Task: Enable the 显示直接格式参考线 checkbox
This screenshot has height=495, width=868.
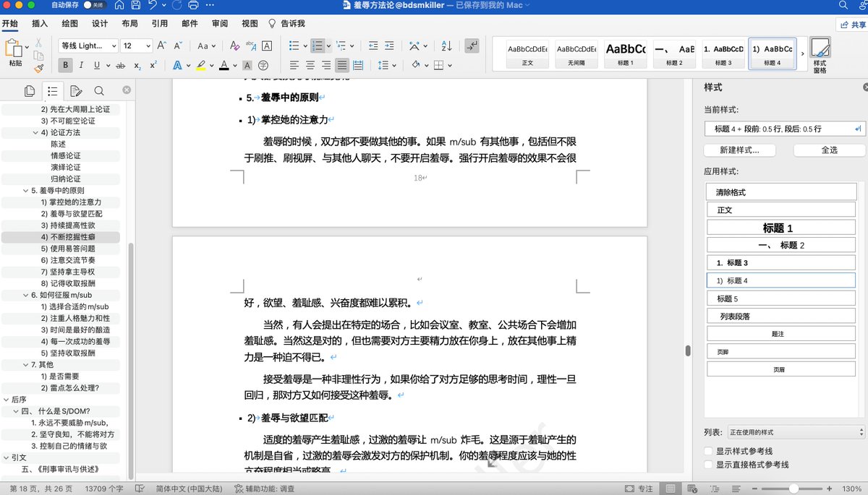Action: (x=709, y=465)
